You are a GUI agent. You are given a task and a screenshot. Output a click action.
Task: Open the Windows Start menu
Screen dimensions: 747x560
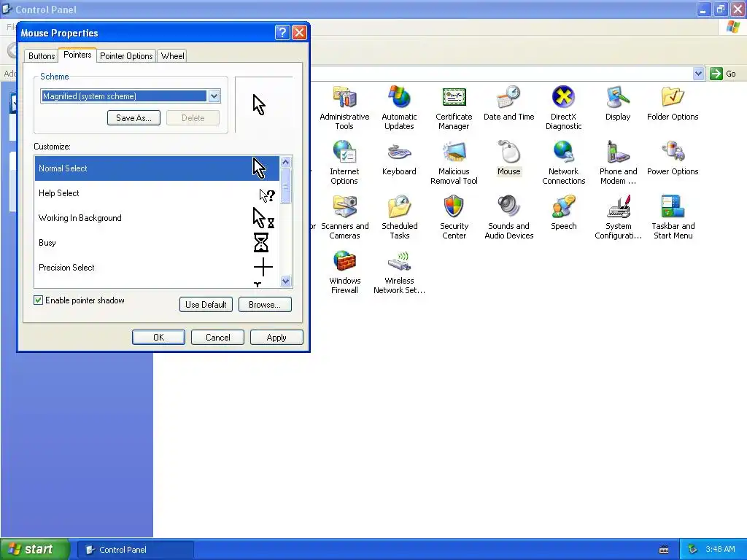click(34, 549)
